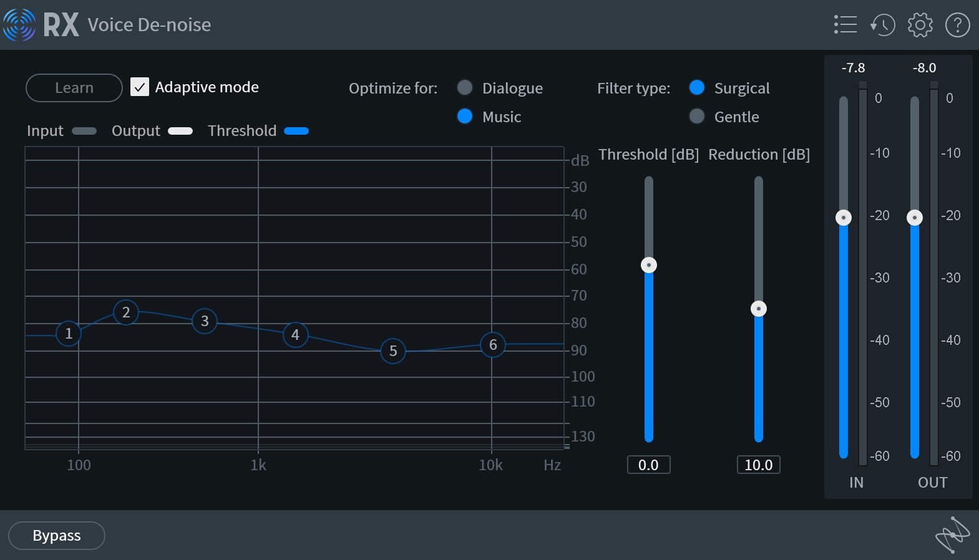Click the Reduction slider handle
The image size is (979, 560).
tap(759, 309)
